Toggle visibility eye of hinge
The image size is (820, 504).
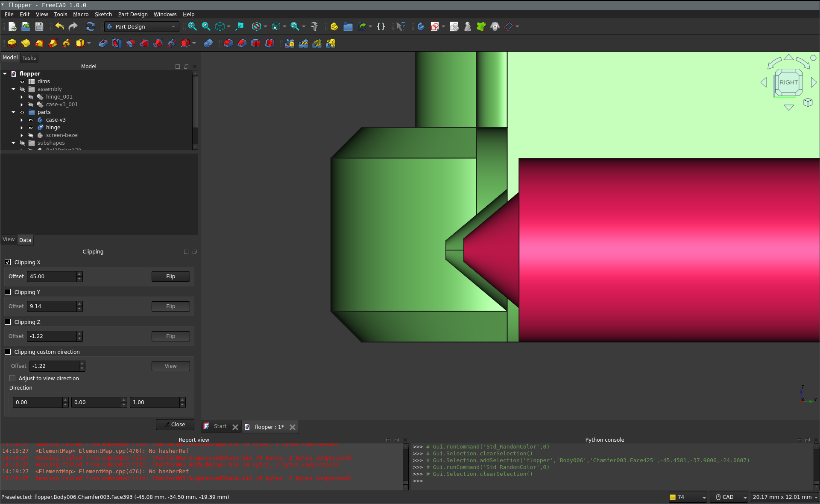pyautogui.click(x=31, y=128)
